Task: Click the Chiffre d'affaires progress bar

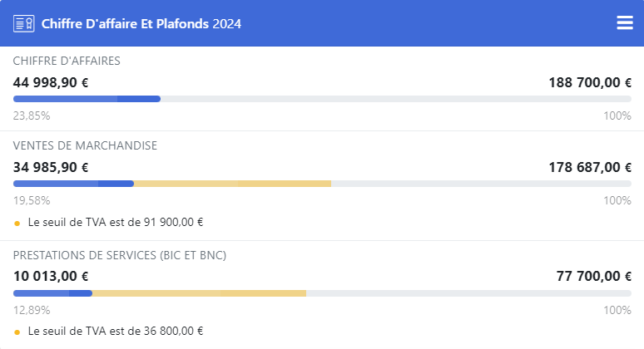Action: tap(322, 99)
